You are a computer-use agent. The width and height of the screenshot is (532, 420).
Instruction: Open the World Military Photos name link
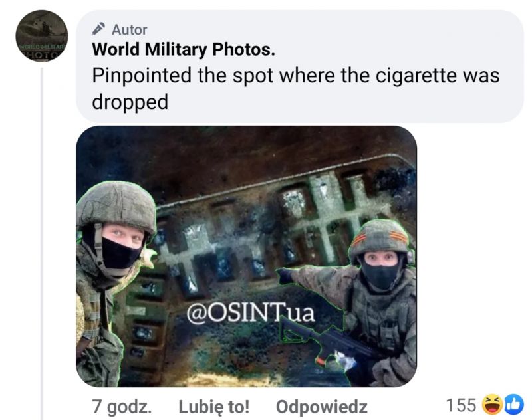pos(184,49)
